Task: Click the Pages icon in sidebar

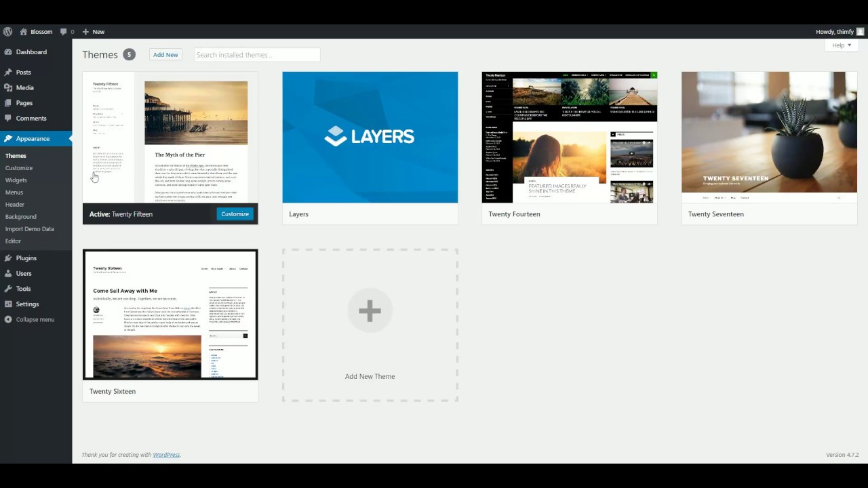Action: pyautogui.click(x=8, y=103)
